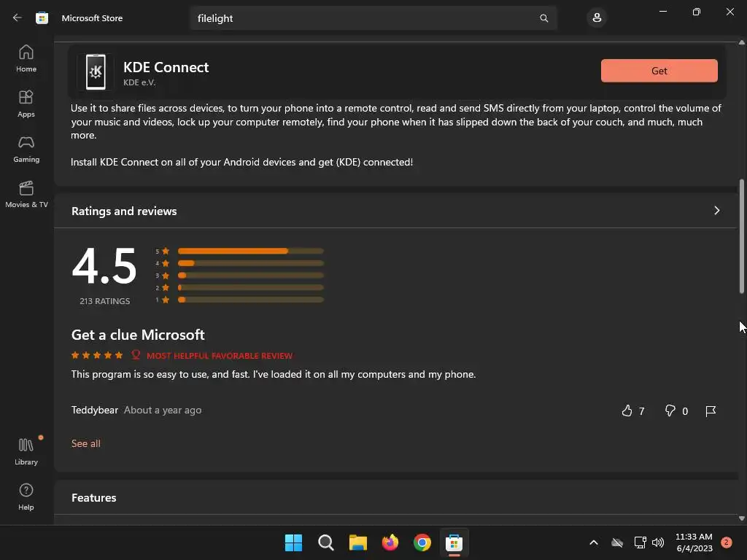Open Windows Start menu
This screenshot has width=747, height=560.
pos(293,542)
